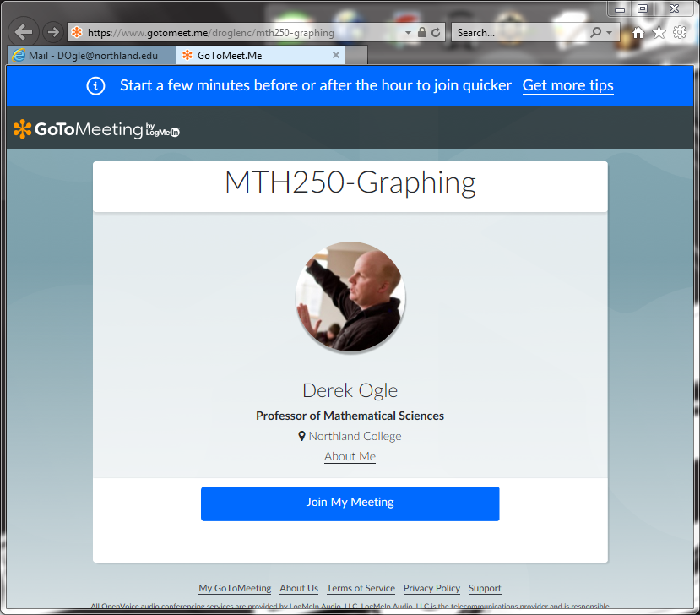700x615 pixels.
Task: Open a new blank tab
Action: [x=356, y=56]
